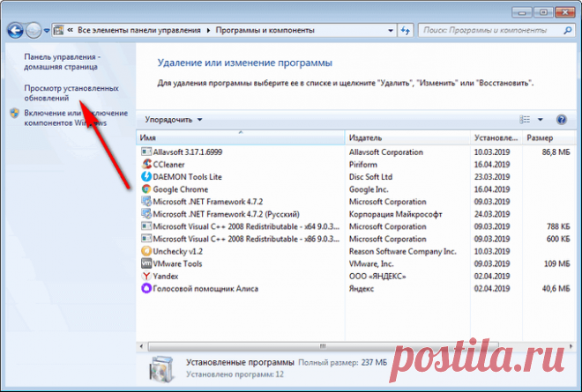Image resolution: width=582 pixels, height=392 pixels.
Task: Click the magnifier search icon
Action: (568, 31)
